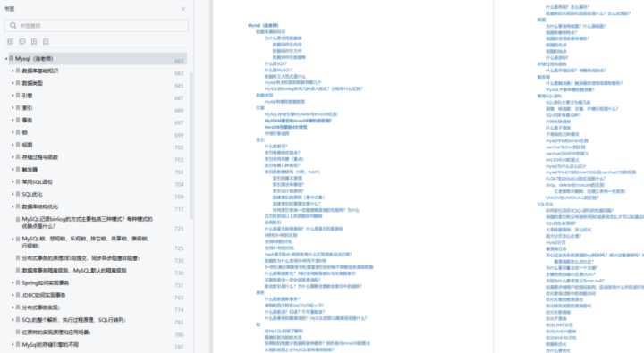Click 什么是索引? contents link
The height and width of the screenshot is (353, 644).
275,147
